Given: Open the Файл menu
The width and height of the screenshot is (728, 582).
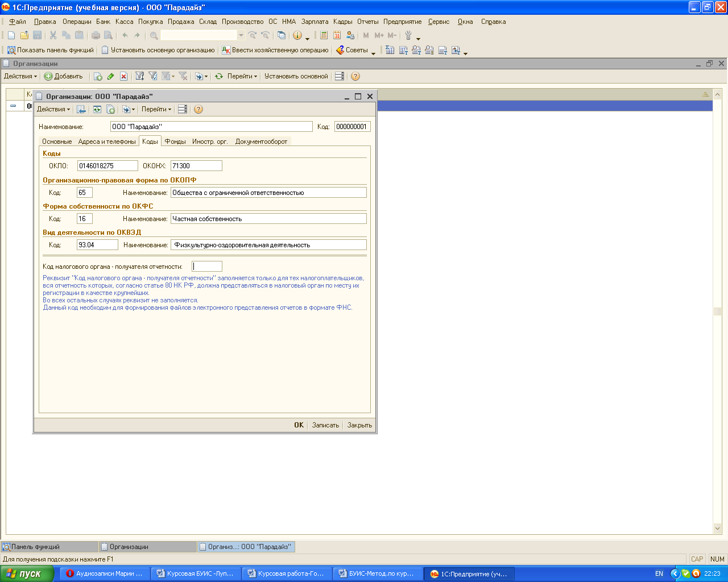Looking at the screenshot, I should [x=18, y=22].
